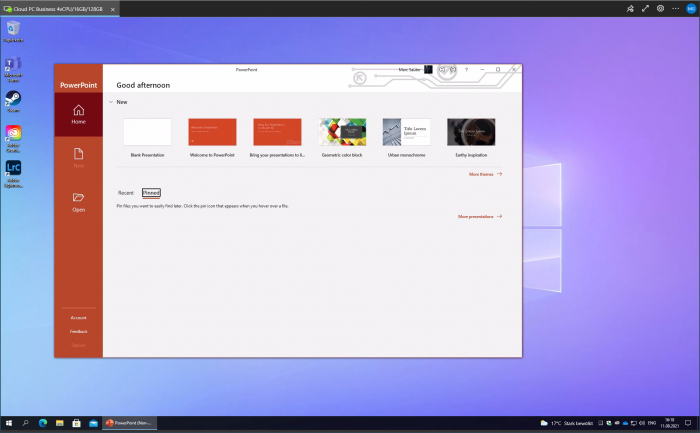Select New in the PowerPoint sidebar
The width and height of the screenshot is (700, 433).
(79, 158)
